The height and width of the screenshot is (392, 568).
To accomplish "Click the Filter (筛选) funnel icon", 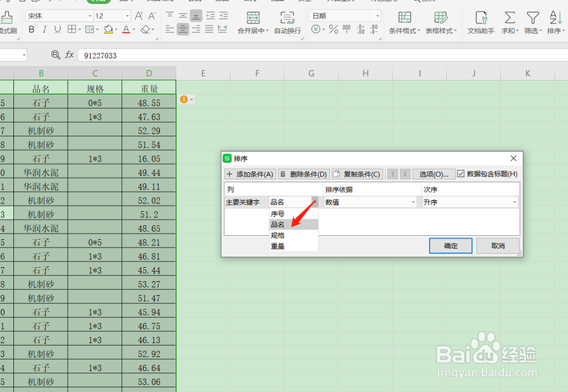I will (533, 18).
